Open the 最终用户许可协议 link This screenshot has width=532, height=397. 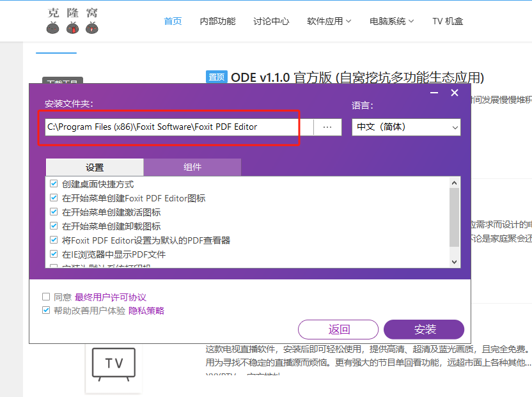click(x=111, y=297)
